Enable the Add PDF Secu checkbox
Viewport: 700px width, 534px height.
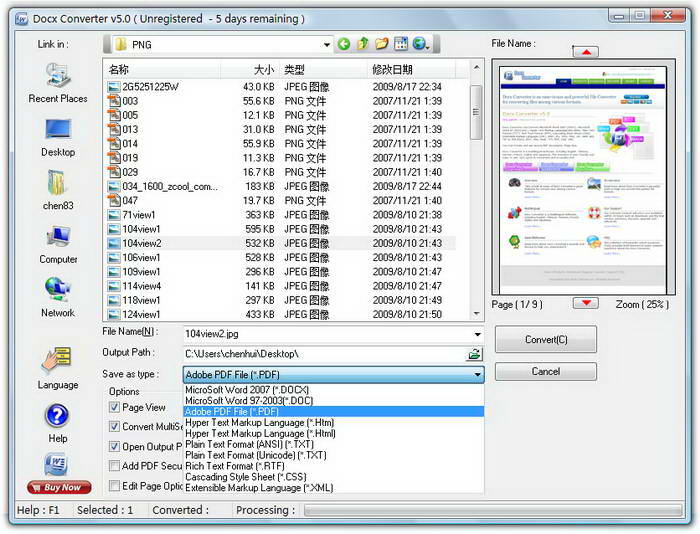pyautogui.click(x=114, y=466)
